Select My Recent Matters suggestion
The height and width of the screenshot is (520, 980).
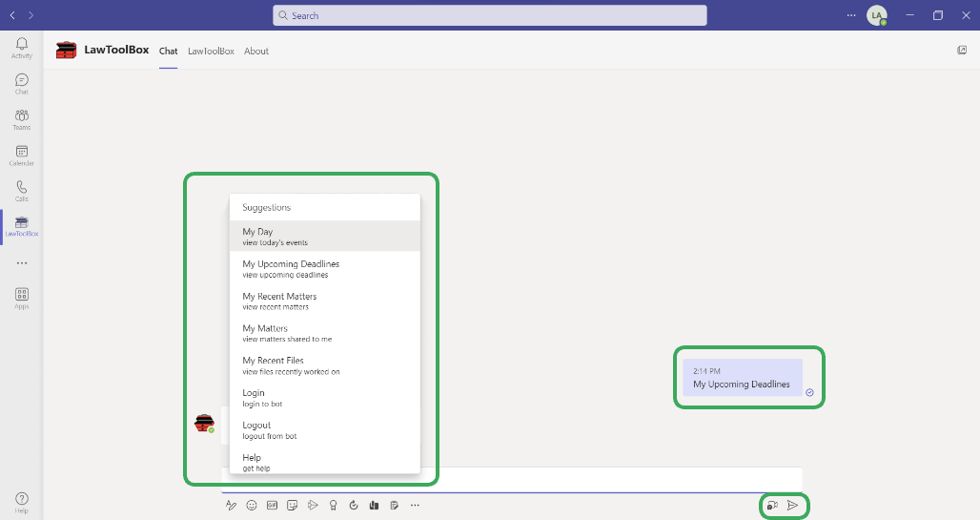pos(325,301)
